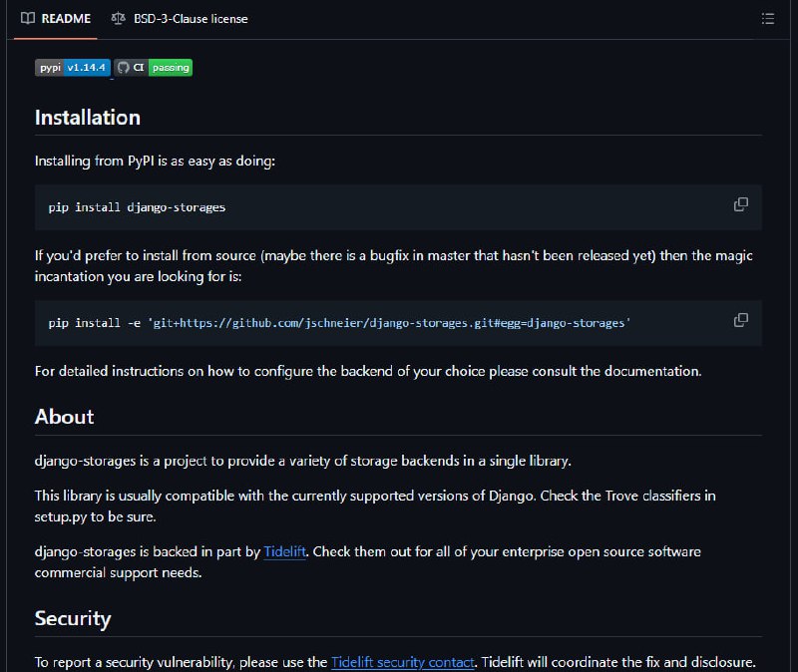Open the Tidelift link
Image resolution: width=798 pixels, height=672 pixels.
pos(284,552)
